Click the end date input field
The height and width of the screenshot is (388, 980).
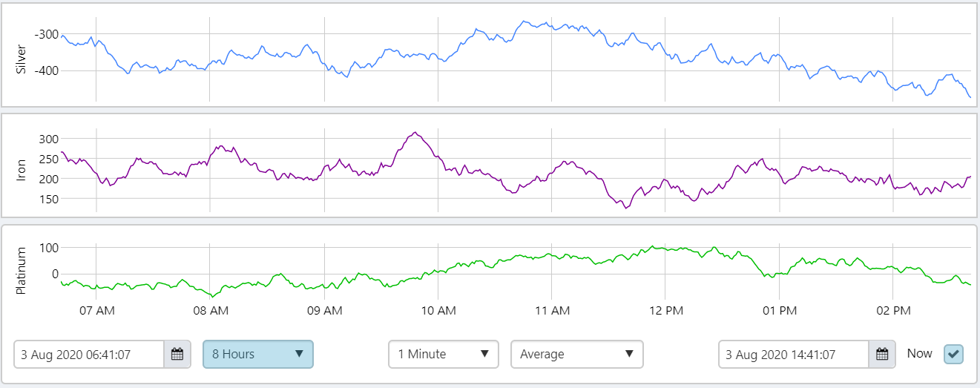793,354
